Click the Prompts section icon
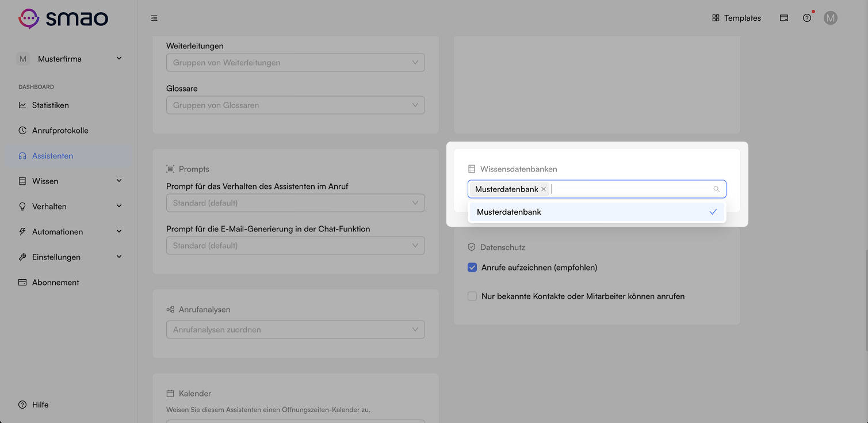 point(170,169)
